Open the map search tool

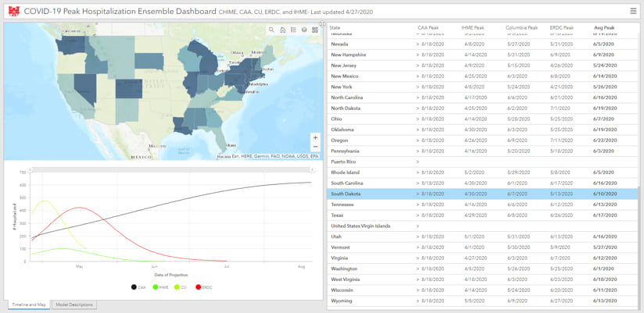271,30
